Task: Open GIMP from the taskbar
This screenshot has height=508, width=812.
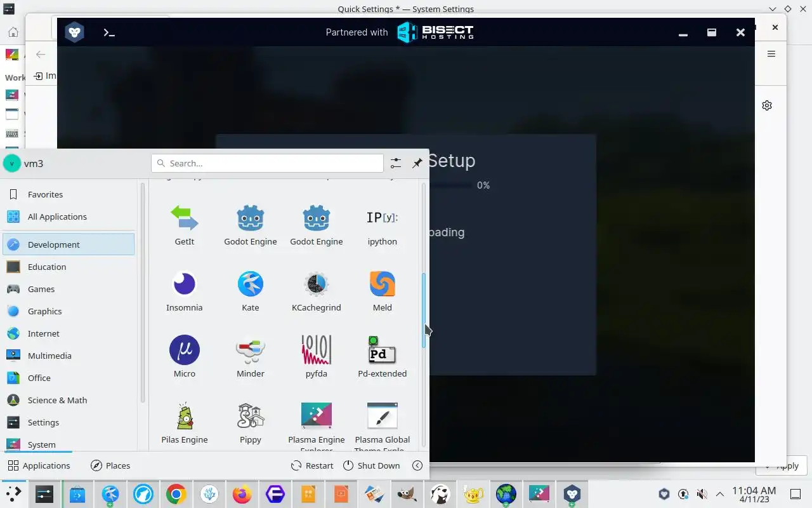Action: tap(407, 494)
